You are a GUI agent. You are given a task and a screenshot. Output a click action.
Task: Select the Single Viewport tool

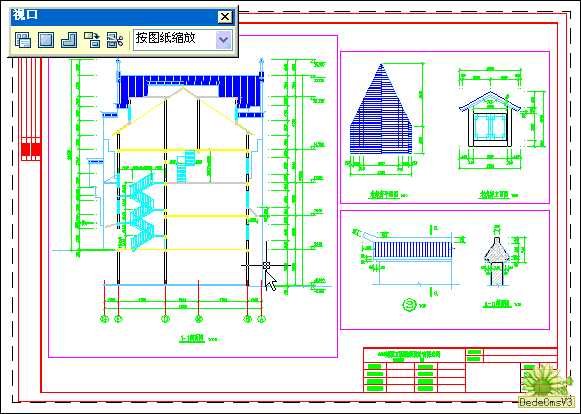click(46, 40)
